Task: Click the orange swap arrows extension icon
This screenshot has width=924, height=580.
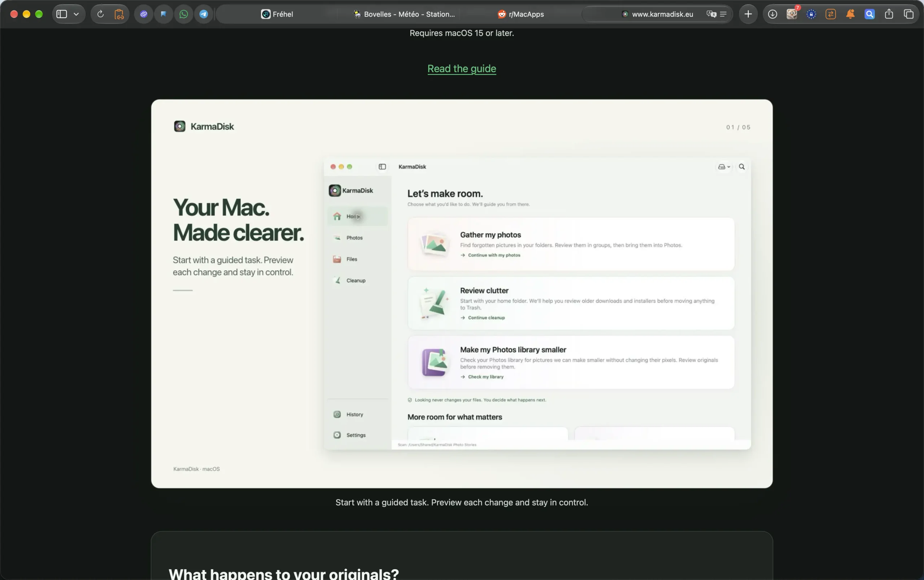Action: [x=831, y=14]
